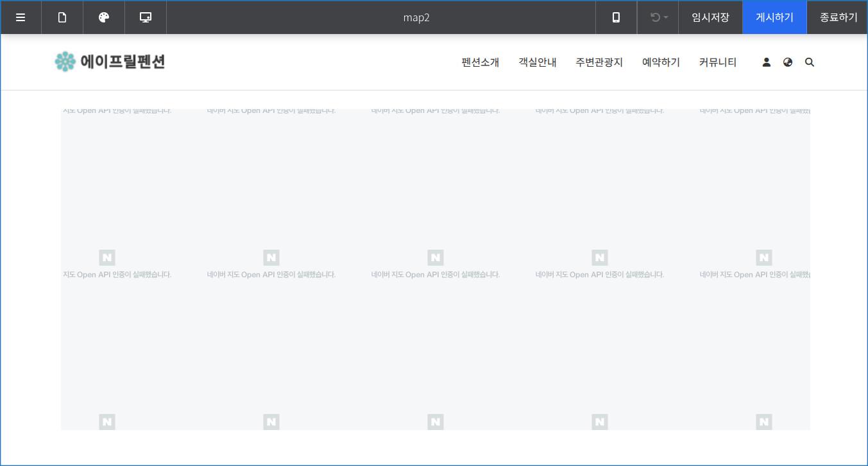Select the map2 page title

416,17
